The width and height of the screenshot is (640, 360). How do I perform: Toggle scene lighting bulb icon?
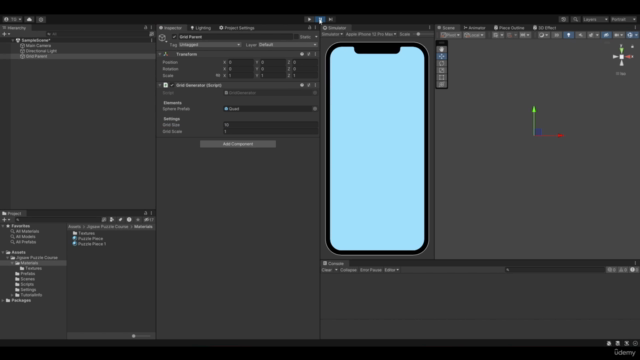569,35
